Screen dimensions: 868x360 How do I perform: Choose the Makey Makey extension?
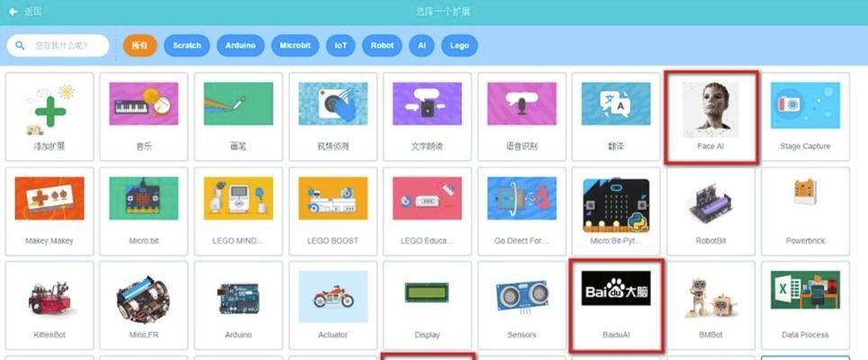(50, 211)
